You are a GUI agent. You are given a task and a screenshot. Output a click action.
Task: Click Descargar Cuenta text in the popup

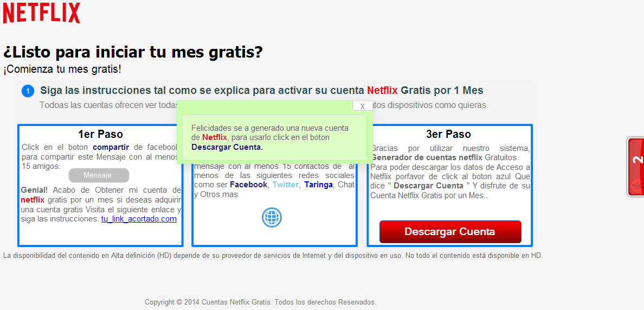pyautogui.click(x=227, y=147)
